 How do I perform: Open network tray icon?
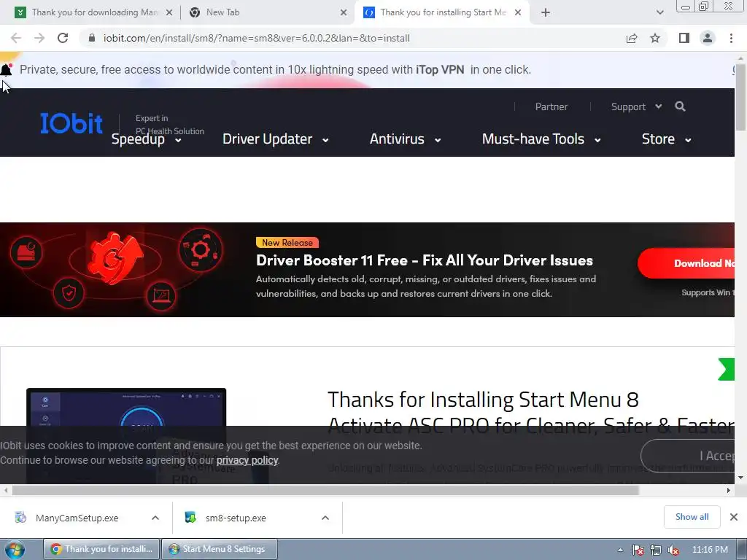click(656, 550)
